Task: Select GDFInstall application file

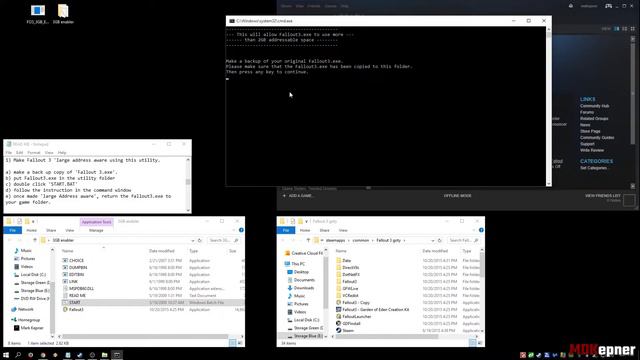Action: tap(351, 323)
